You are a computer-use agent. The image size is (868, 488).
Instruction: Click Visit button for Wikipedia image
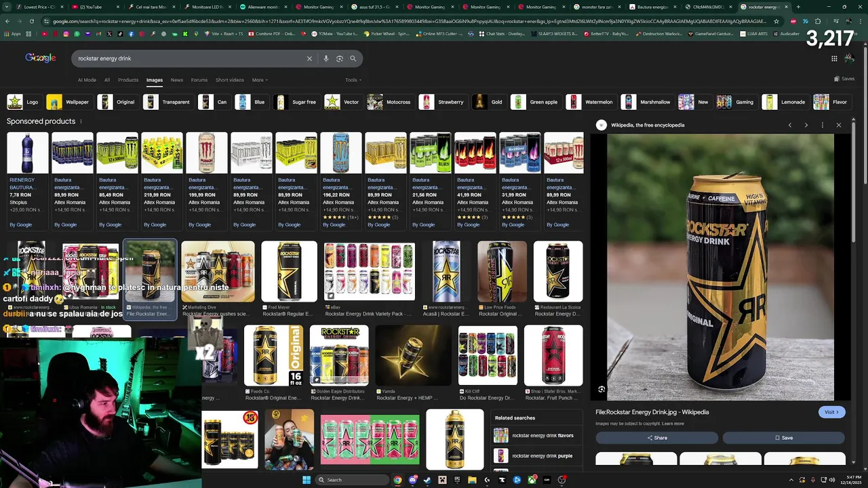coord(831,412)
